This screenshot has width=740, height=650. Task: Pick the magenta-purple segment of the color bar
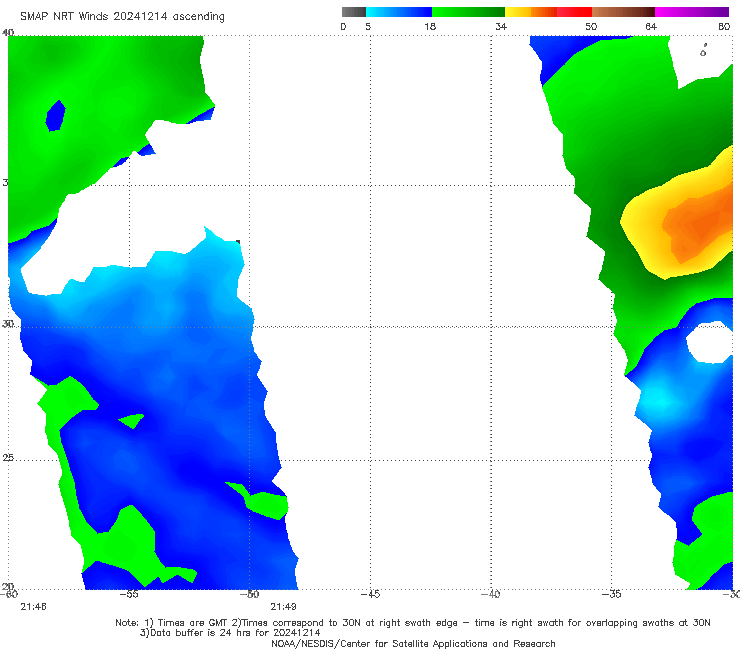tap(692, 12)
